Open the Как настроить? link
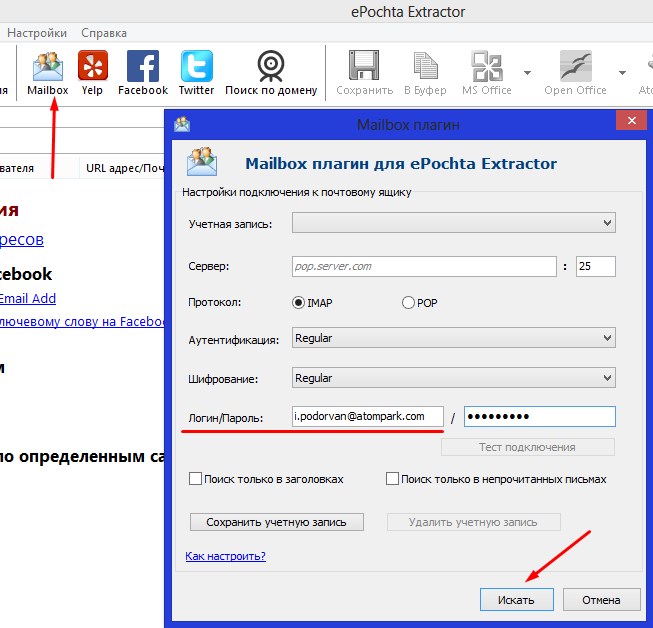 pos(225,556)
